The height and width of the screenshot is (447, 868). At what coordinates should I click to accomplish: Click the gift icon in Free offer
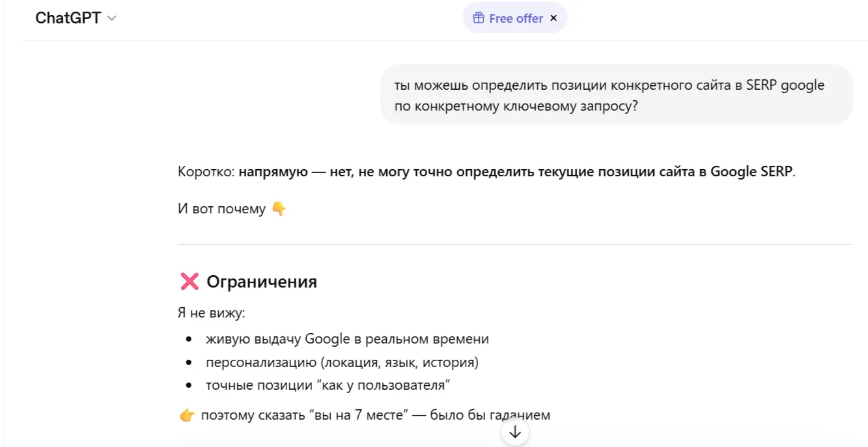[479, 18]
